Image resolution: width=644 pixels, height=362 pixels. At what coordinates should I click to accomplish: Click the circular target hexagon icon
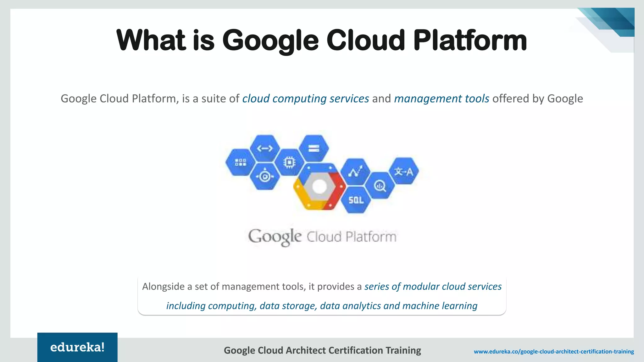(x=265, y=176)
